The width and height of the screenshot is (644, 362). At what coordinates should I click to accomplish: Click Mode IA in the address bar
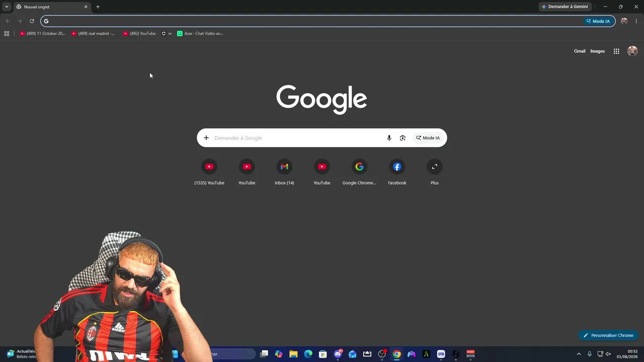(x=598, y=21)
